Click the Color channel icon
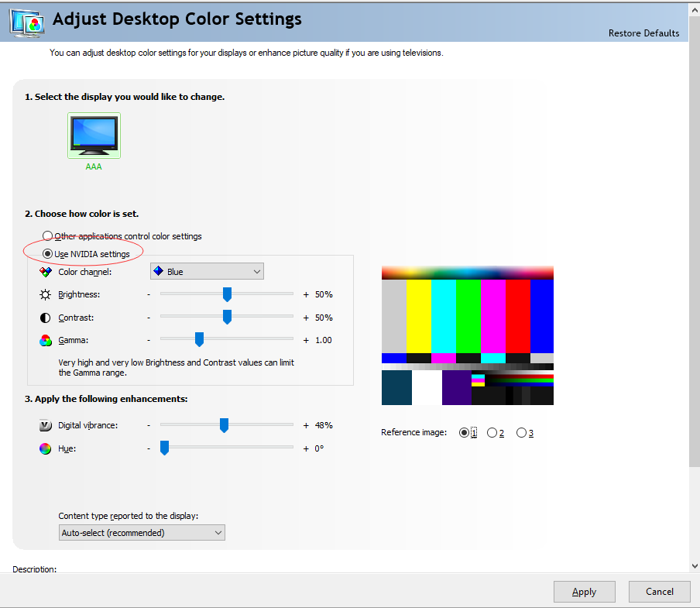The height and width of the screenshot is (608, 700). coord(46,272)
